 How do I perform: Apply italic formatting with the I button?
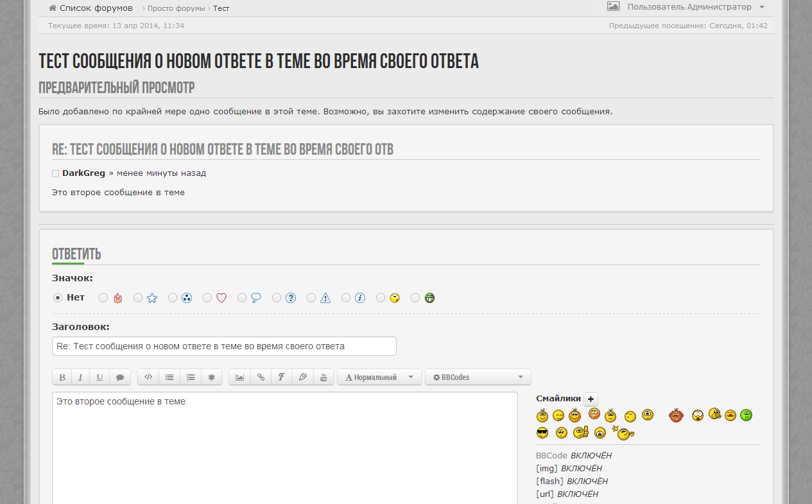[x=80, y=378]
